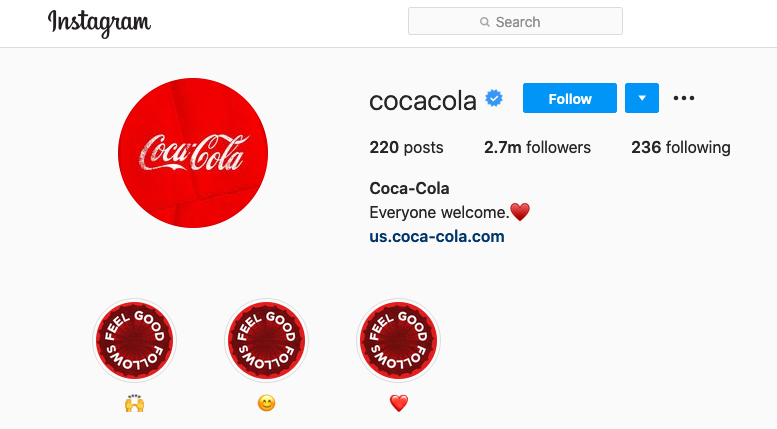
Task: Click the heart emoji in the bio
Action: (519, 212)
